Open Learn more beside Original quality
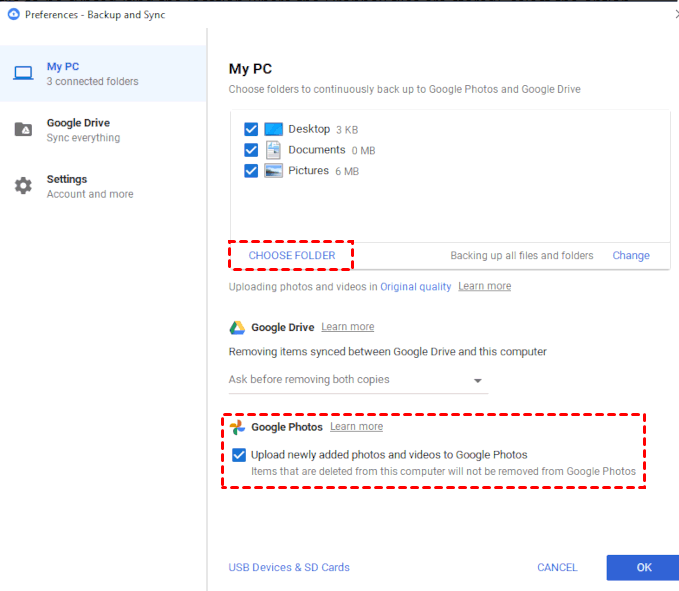Viewport: 679px width, 591px height. pyautogui.click(x=485, y=286)
